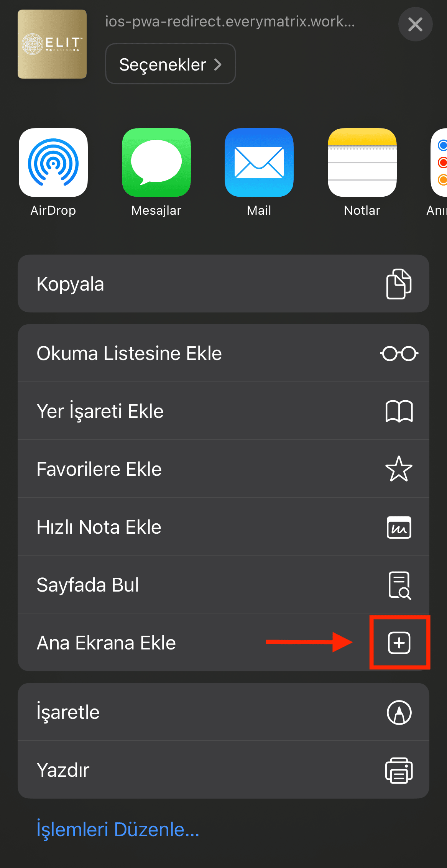This screenshot has width=447, height=868.
Task: Select the magnifier page icon for Sayfada Bul
Action: click(x=399, y=585)
